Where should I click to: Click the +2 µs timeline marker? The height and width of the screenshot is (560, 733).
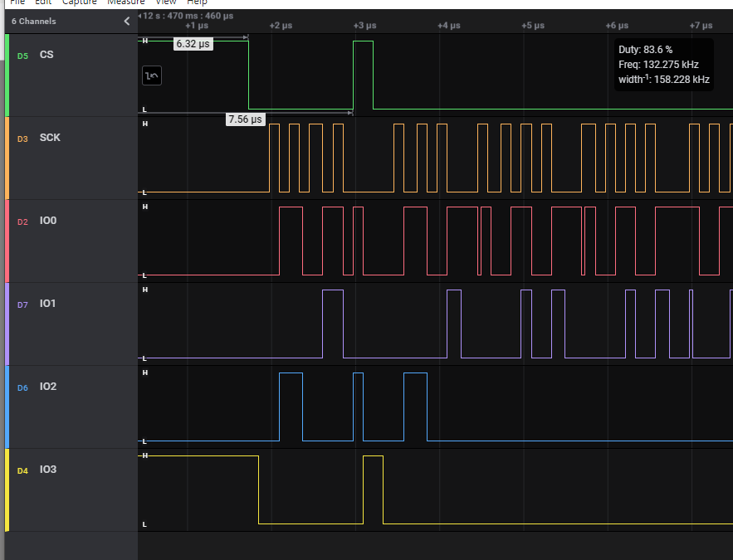[x=281, y=25]
